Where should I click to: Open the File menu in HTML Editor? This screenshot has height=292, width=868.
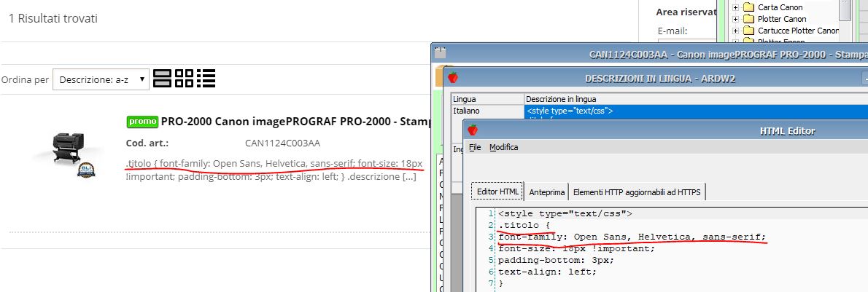tap(475, 147)
